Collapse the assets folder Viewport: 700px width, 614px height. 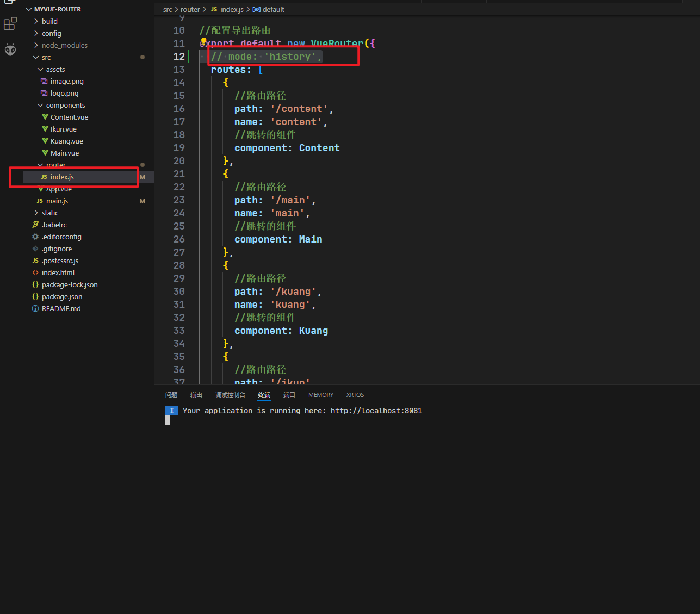pos(41,69)
